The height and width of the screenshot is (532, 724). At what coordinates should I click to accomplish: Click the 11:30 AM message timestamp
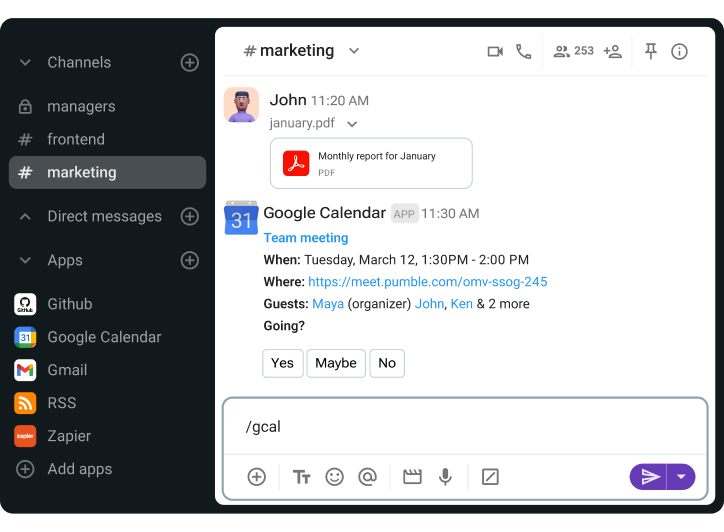point(450,213)
